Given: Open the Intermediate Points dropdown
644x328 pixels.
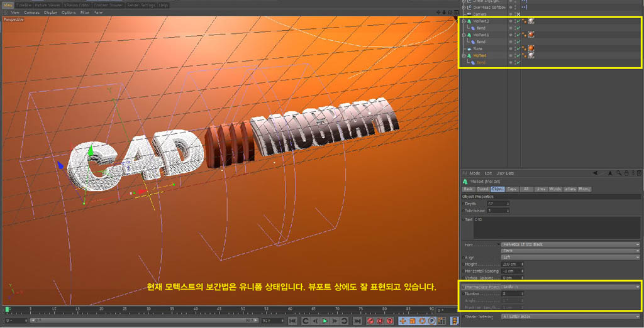Looking at the screenshot, I should (570, 287).
